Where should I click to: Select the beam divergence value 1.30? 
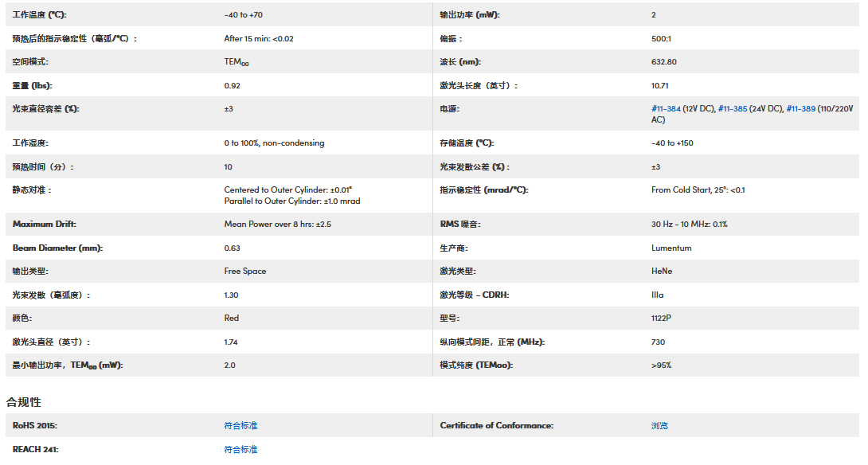point(232,295)
